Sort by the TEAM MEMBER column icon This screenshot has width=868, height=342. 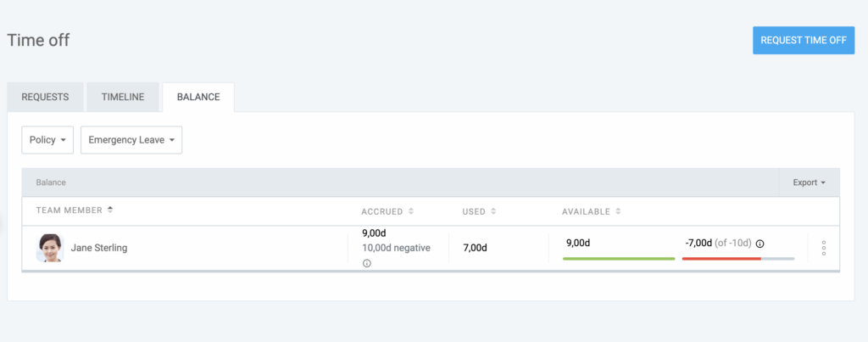pos(110,210)
